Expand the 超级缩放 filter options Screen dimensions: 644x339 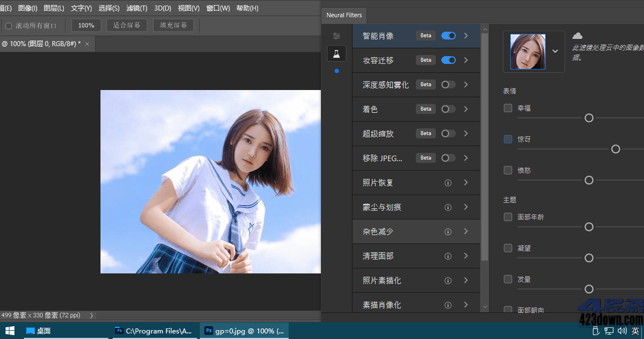pos(467,133)
